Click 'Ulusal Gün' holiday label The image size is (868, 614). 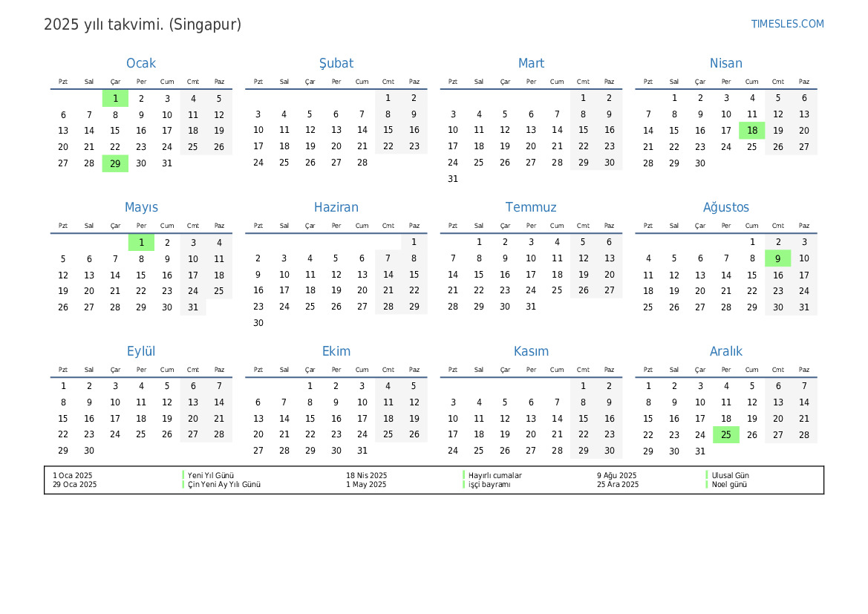[730, 476]
